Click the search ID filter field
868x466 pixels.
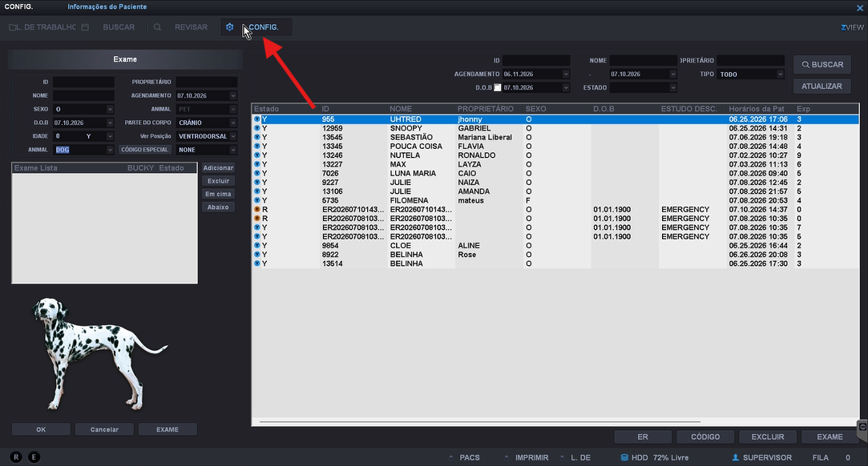click(x=536, y=60)
